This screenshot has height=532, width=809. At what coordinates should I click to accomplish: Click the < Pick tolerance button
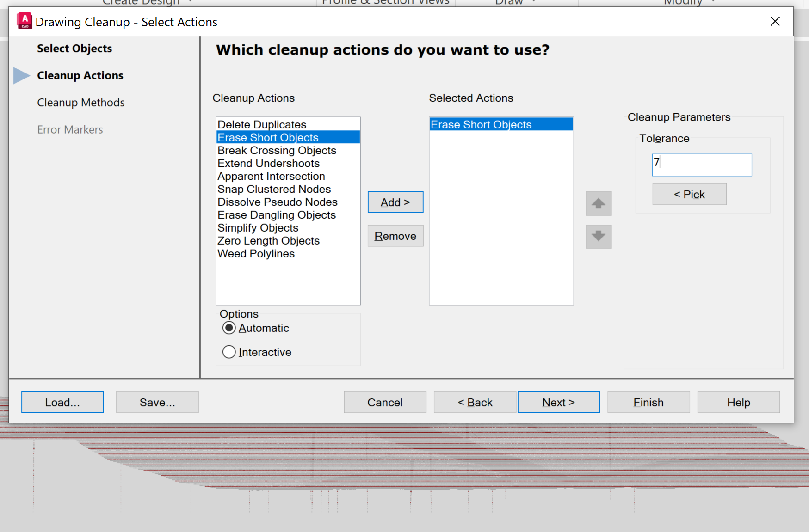[689, 195]
